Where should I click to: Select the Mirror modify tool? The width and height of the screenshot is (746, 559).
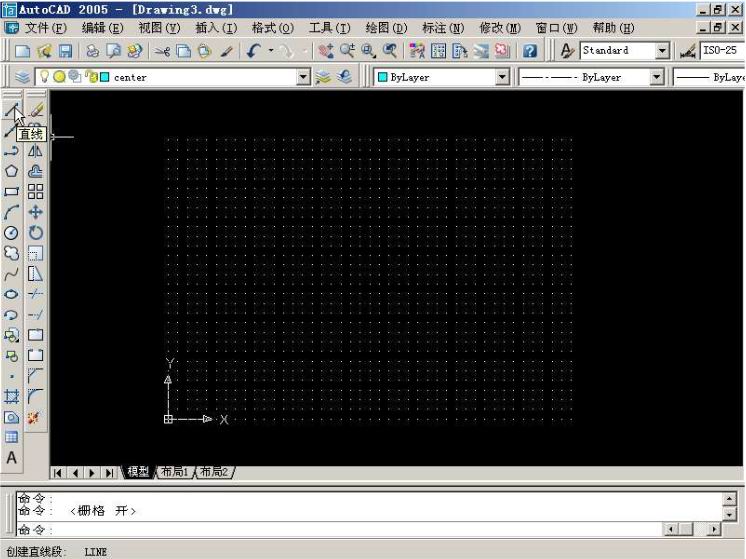(35, 151)
